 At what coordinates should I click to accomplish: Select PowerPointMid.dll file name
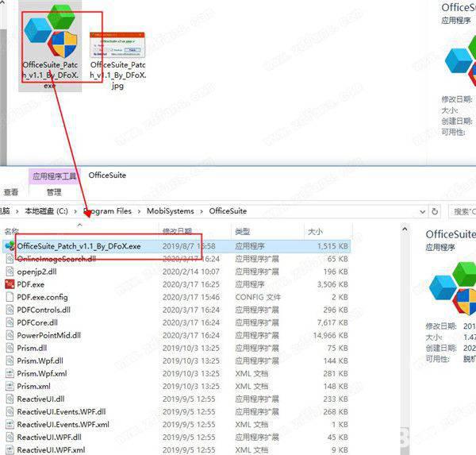pos(49,336)
